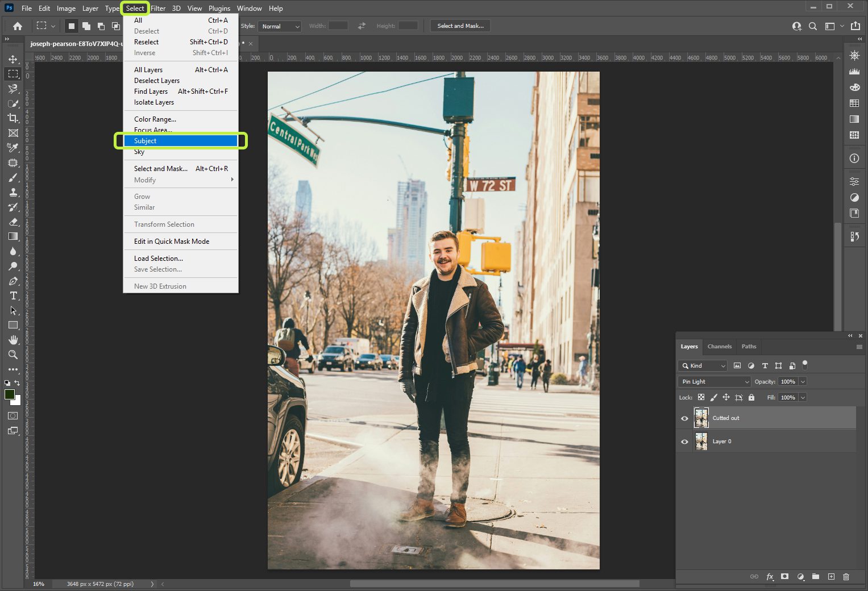
Task: Click the horizontal scrollbar thumb
Action: click(495, 584)
